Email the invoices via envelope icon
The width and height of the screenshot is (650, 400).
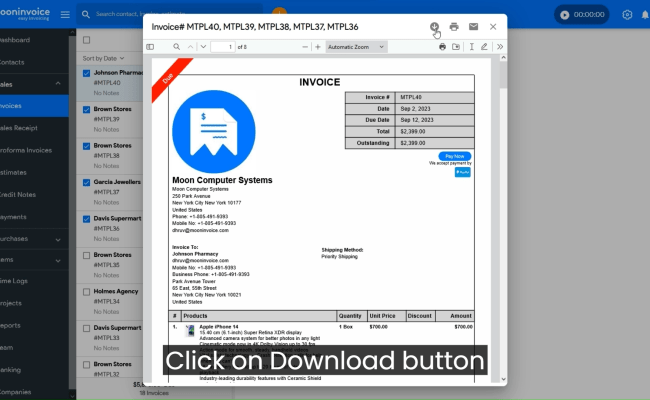pyautogui.click(x=473, y=27)
